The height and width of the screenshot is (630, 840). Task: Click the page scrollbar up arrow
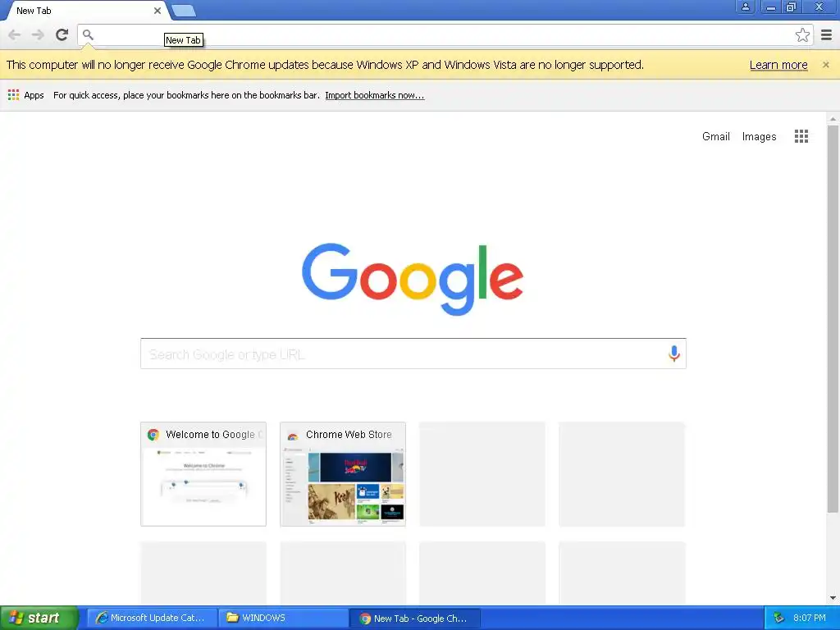[x=833, y=119]
